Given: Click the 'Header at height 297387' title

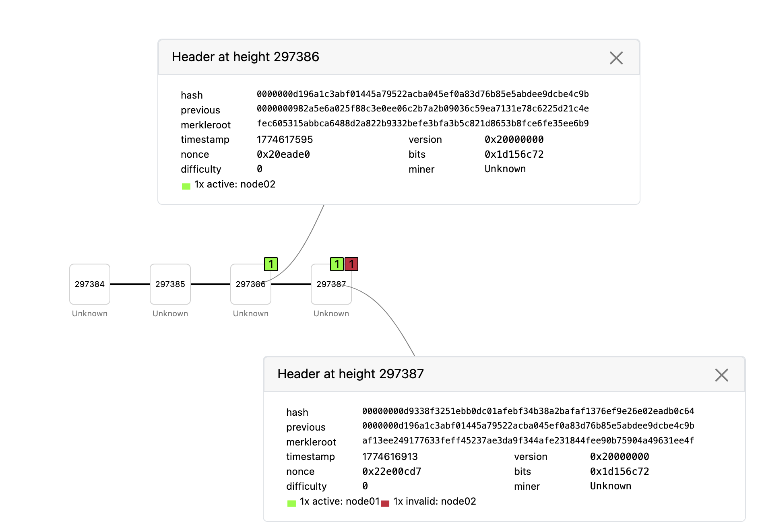Looking at the screenshot, I should 351,374.
